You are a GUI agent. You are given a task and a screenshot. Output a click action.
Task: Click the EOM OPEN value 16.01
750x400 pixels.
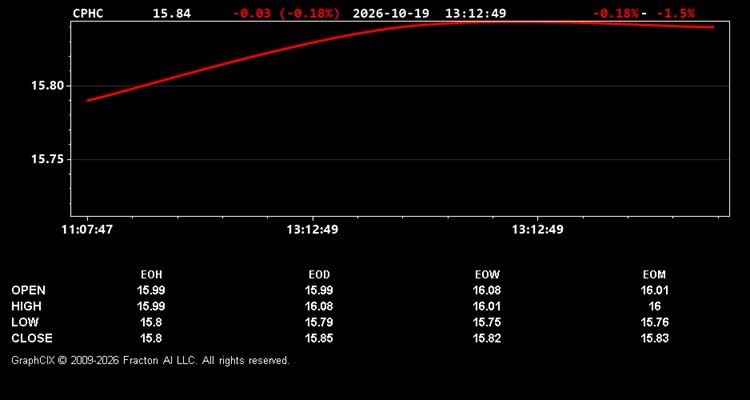pyautogui.click(x=654, y=290)
